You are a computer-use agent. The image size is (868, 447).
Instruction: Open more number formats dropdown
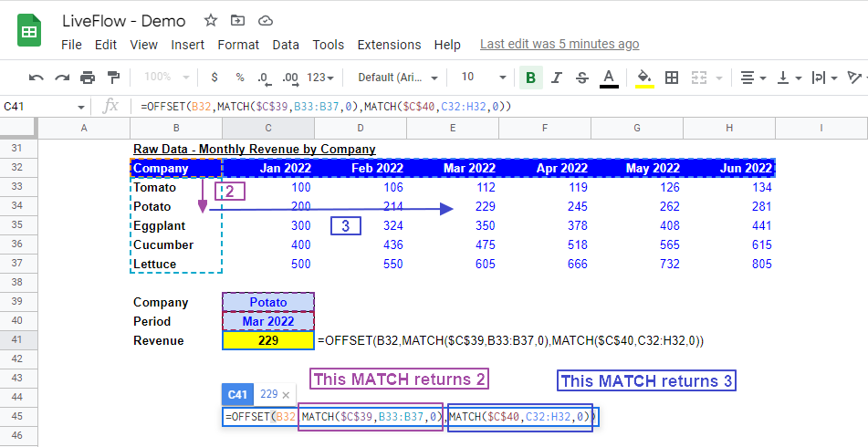(x=320, y=78)
